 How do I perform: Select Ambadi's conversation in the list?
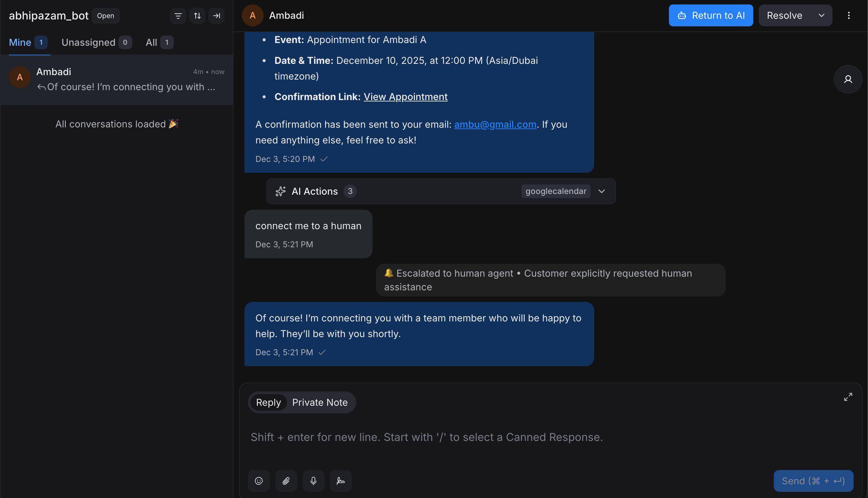(116, 79)
